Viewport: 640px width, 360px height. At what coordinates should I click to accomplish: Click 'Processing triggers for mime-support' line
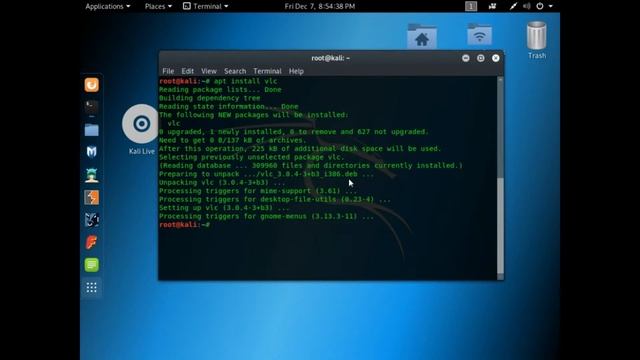coord(258,191)
